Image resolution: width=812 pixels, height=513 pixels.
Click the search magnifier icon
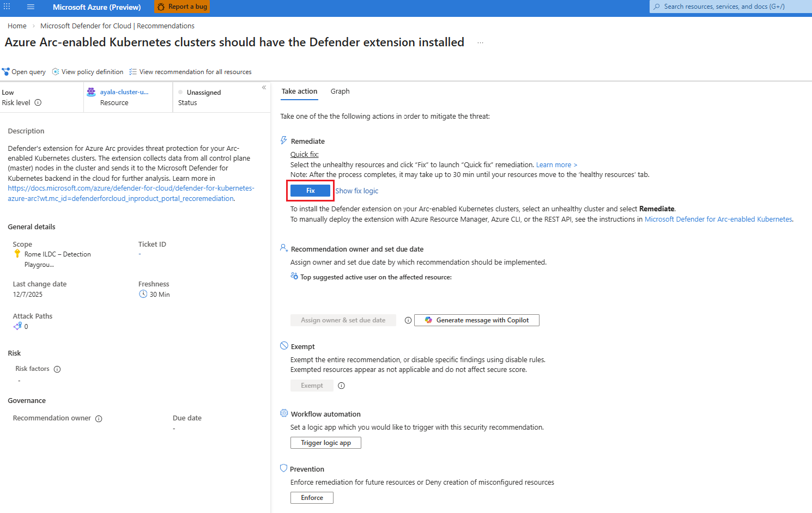coord(657,7)
